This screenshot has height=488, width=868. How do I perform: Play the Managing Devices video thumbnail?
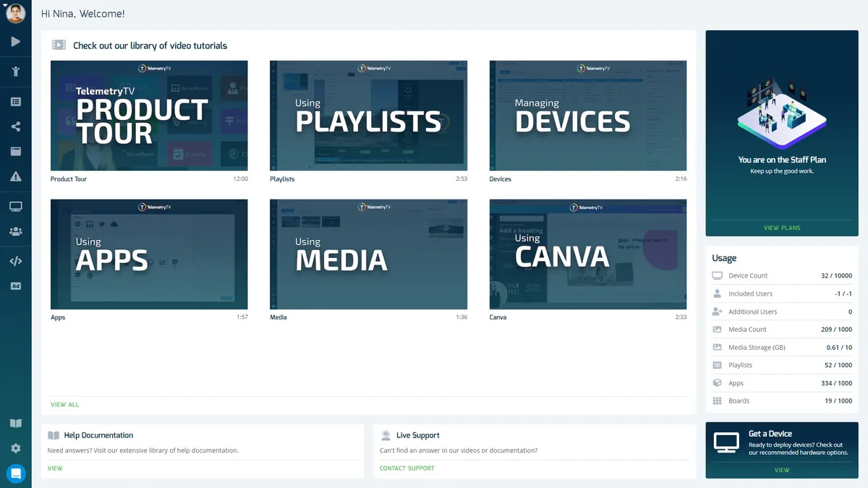(588, 116)
